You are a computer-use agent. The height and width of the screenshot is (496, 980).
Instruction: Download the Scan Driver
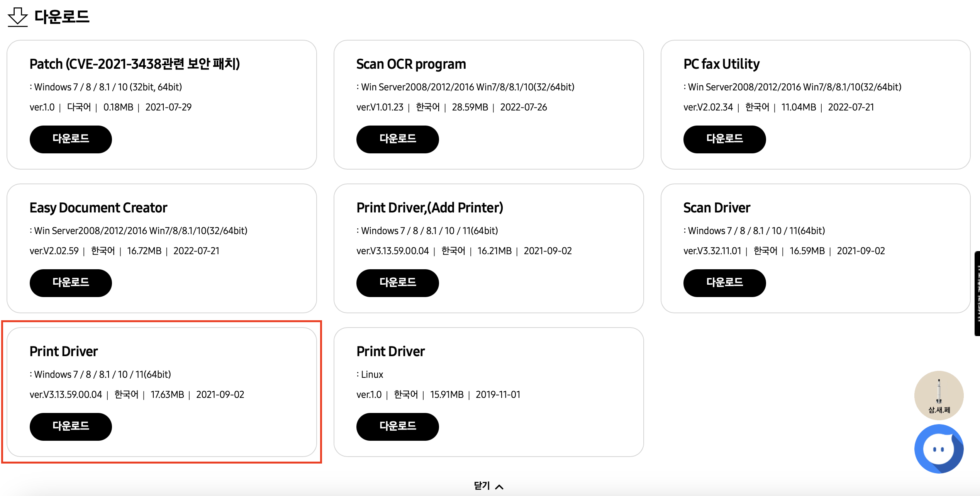coord(724,283)
